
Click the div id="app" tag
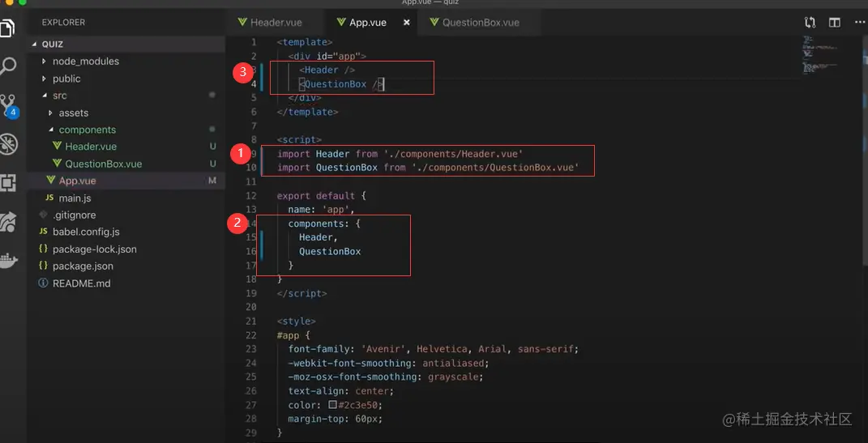327,56
